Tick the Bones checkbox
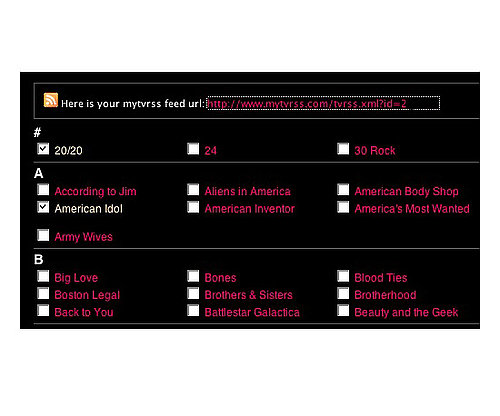This screenshot has width=500, height=416. [x=193, y=276]
